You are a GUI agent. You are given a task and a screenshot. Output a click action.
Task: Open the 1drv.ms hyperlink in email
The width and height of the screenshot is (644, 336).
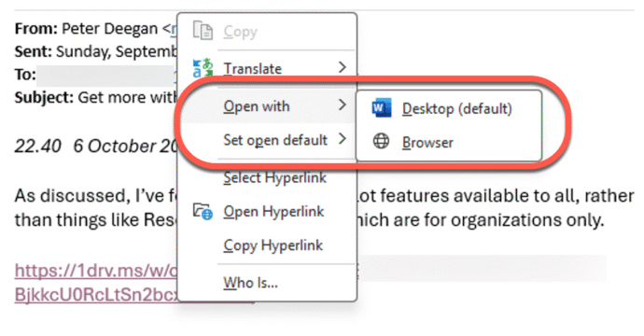click(96, 271)
